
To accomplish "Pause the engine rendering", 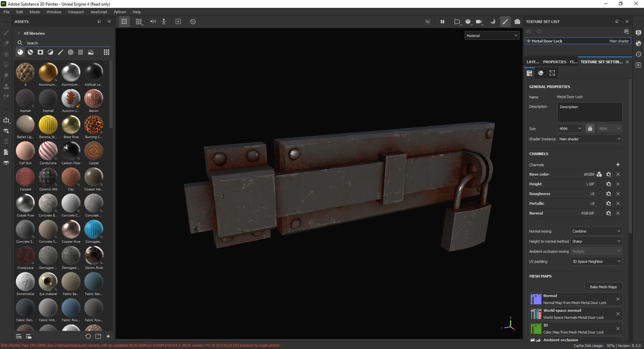I will pos(442,22).
